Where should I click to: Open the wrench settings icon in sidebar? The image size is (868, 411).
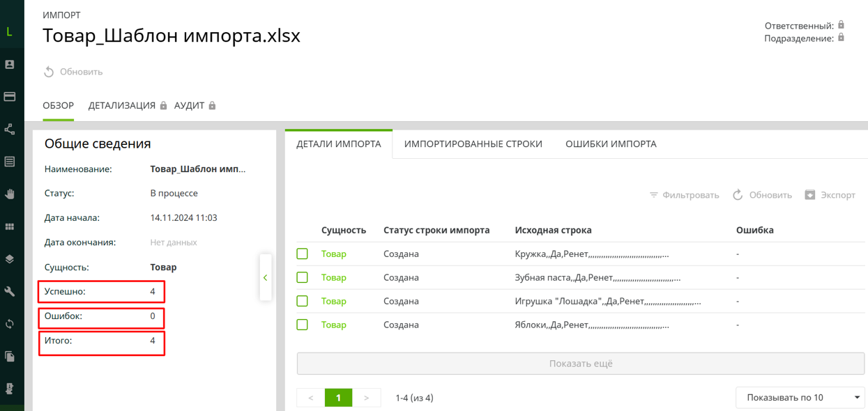[x=10, y=291]
